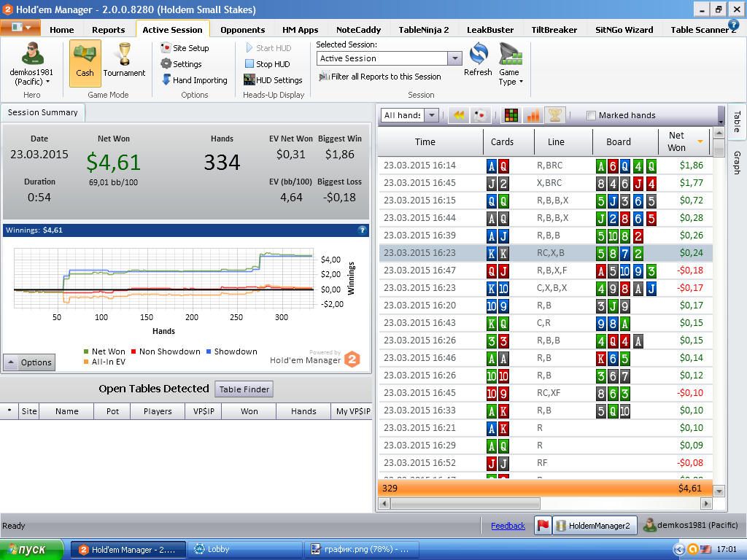
Task: Open the LeakBuster tab
Action: pyautogui.click(x=489, y=29)
